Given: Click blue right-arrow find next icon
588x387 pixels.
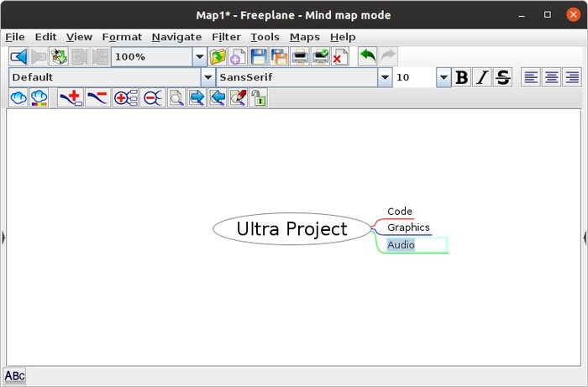Looking at the screenshot, I should click(197, 97).
